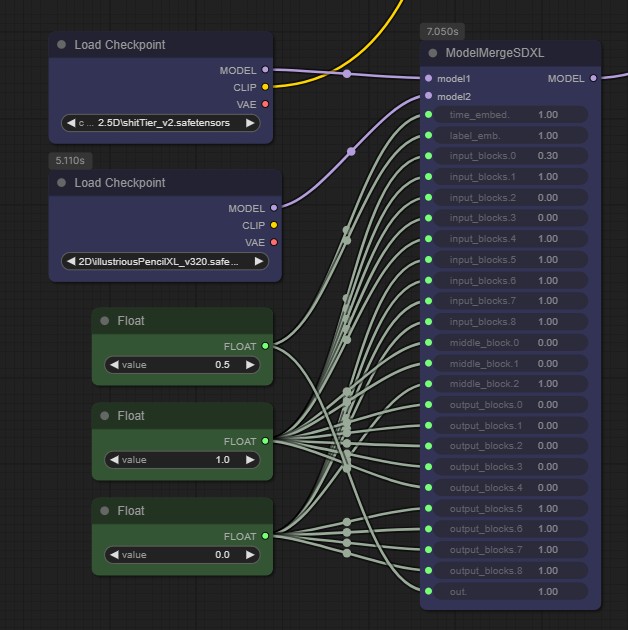
Task: Click the input_blocks.0 input port
Action: pos(428,156)
